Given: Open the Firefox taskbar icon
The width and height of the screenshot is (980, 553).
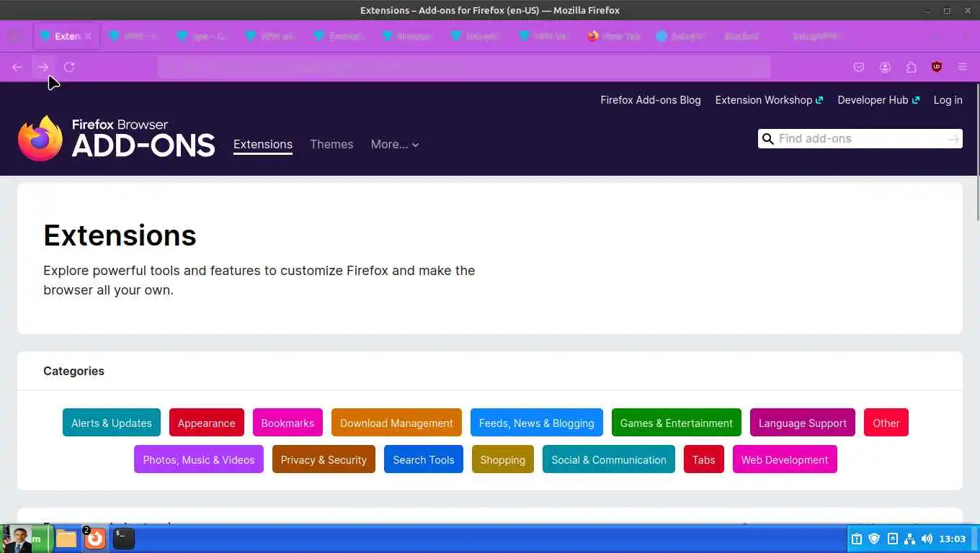Looking at the screenshot, I should pos(95,539).
